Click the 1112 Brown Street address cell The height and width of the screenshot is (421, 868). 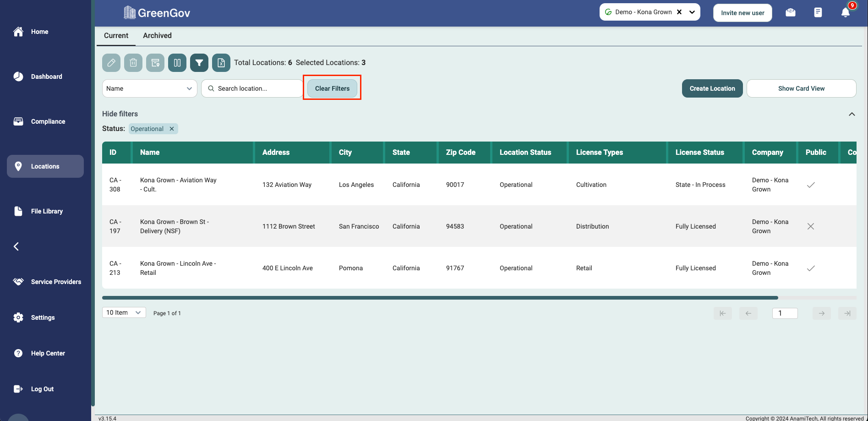(x=289, y=226)
